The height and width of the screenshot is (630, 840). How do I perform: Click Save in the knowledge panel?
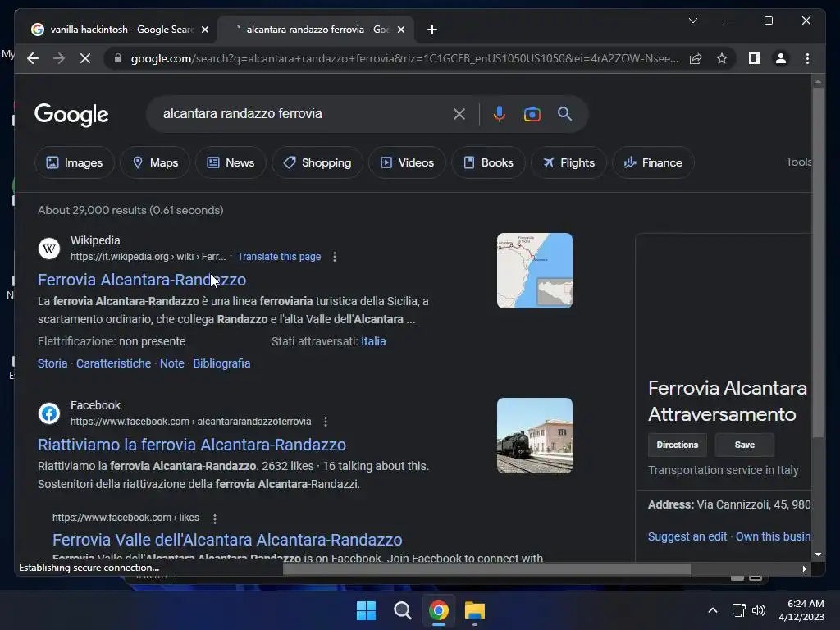pos(745,445)
